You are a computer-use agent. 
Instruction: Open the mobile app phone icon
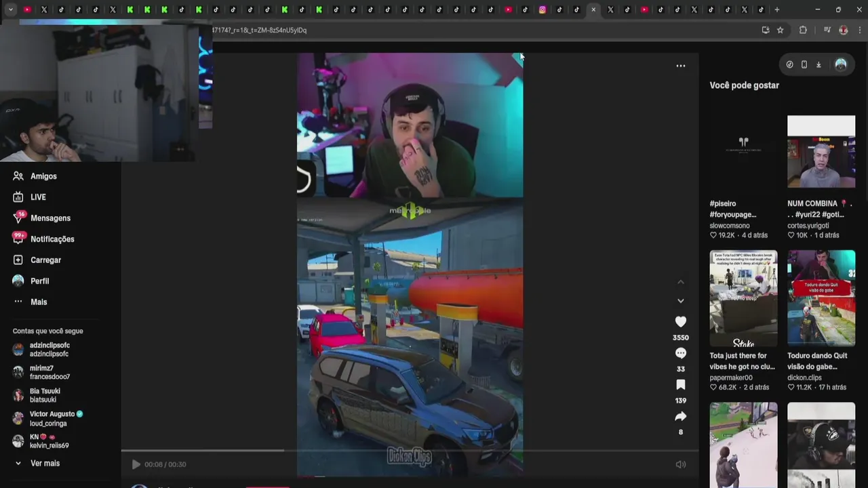coord(804,64)
